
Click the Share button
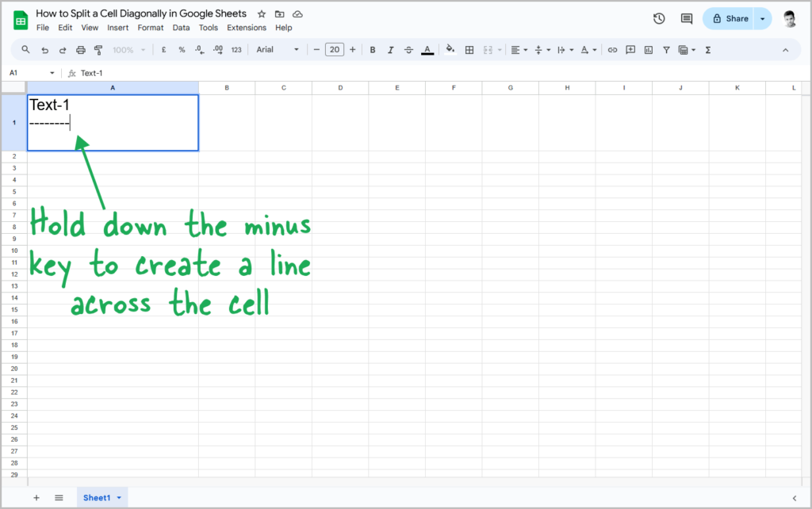tap(730, 19)
